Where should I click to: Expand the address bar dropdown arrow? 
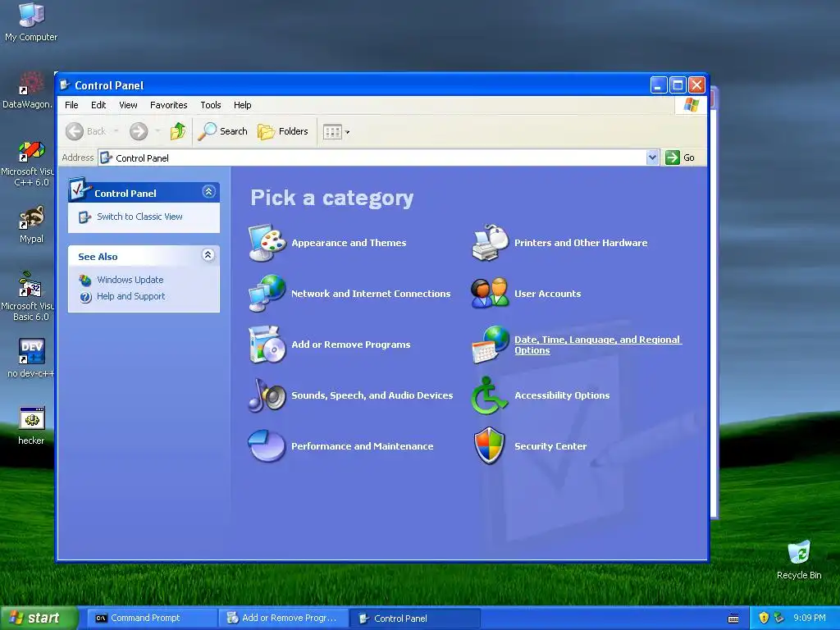point(652,157)
